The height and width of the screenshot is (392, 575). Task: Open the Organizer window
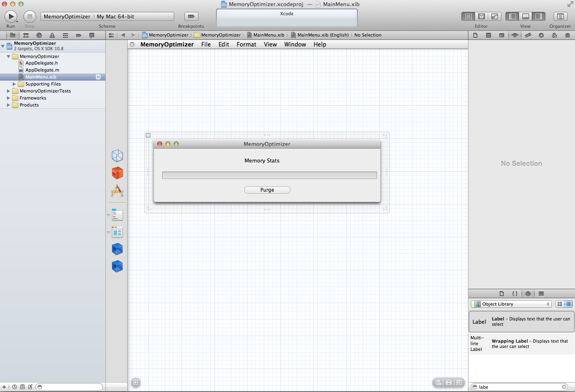(560, 16)
